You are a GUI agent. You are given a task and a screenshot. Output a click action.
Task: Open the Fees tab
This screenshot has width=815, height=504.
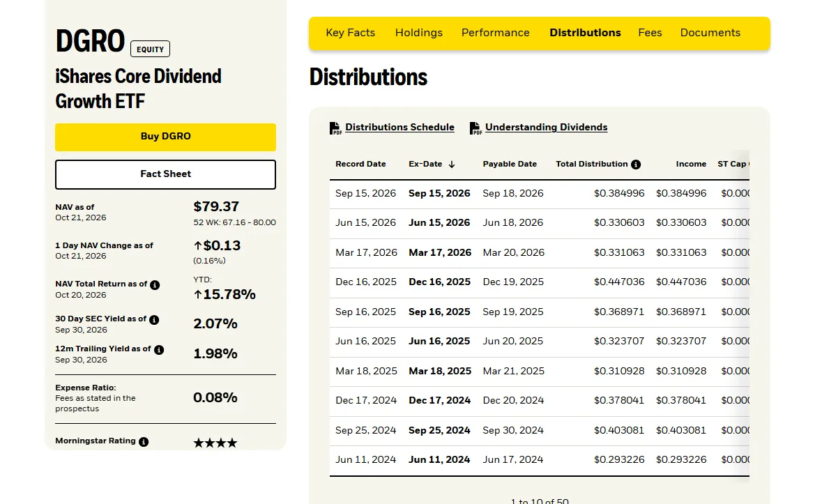(650, 33)
